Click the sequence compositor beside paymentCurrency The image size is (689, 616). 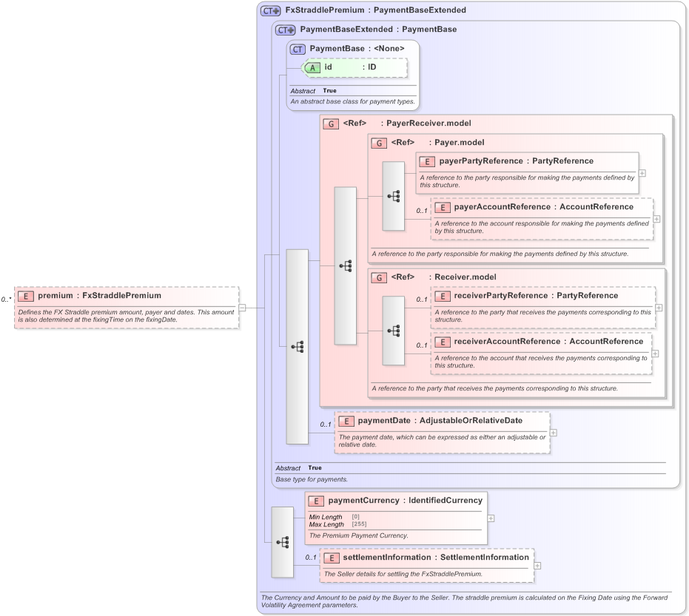tap(282, 542)
